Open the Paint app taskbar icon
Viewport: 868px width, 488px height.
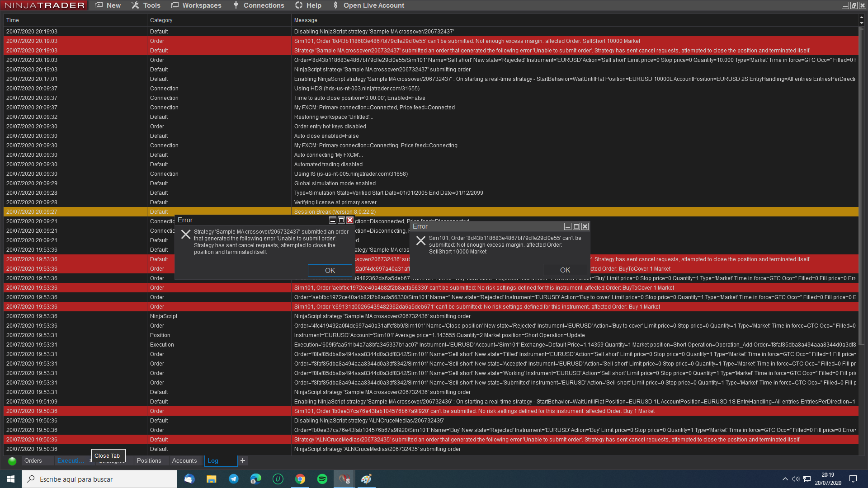click(x=366, y=479)
